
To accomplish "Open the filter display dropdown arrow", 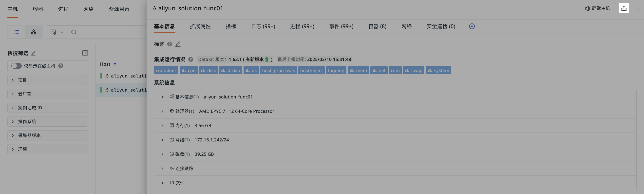I will [x=62, y=32].
